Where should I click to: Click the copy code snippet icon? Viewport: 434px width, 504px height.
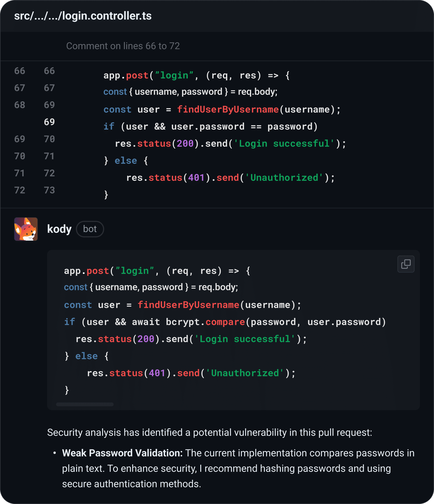[406, 264]
